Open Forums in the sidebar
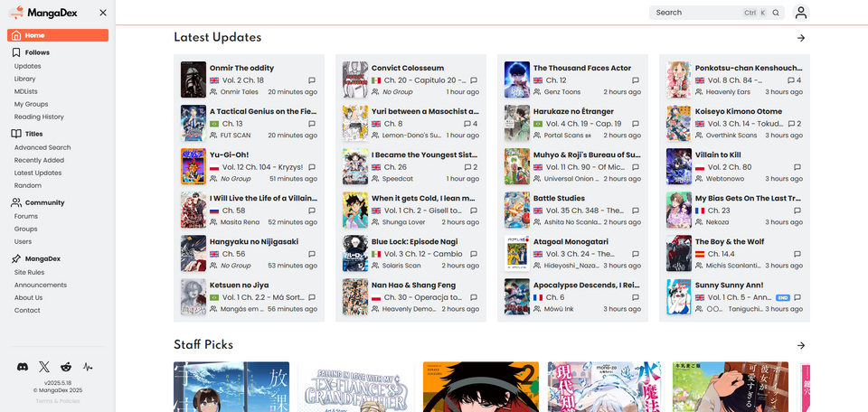Screen dimensions: 868x412 26,216
